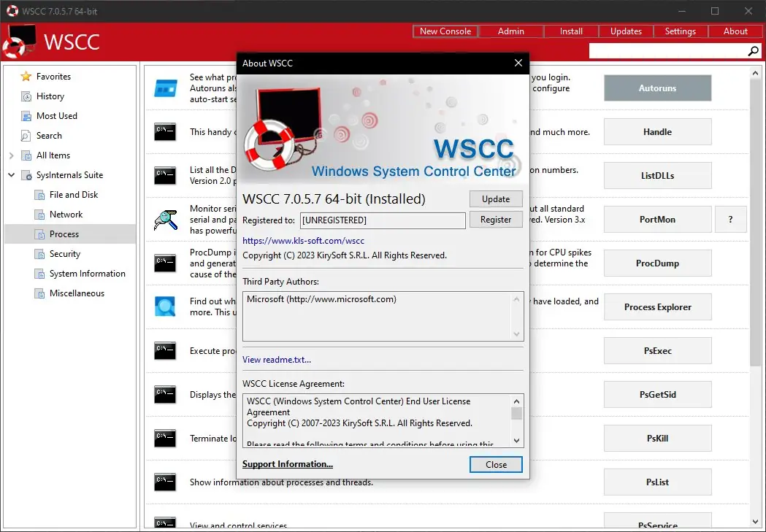Click the PortMon serial cable icon
766x532 pixels.
[165, 219]
